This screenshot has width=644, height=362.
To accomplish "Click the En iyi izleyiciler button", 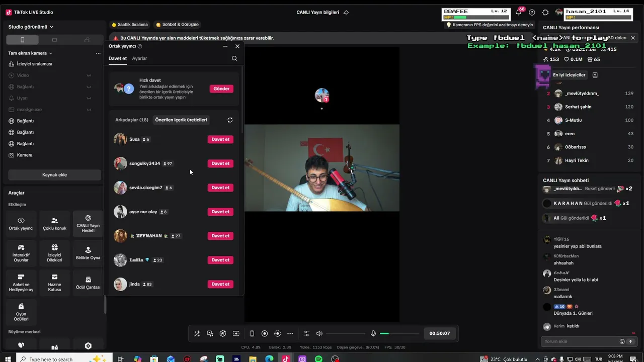I will (569, 75).
